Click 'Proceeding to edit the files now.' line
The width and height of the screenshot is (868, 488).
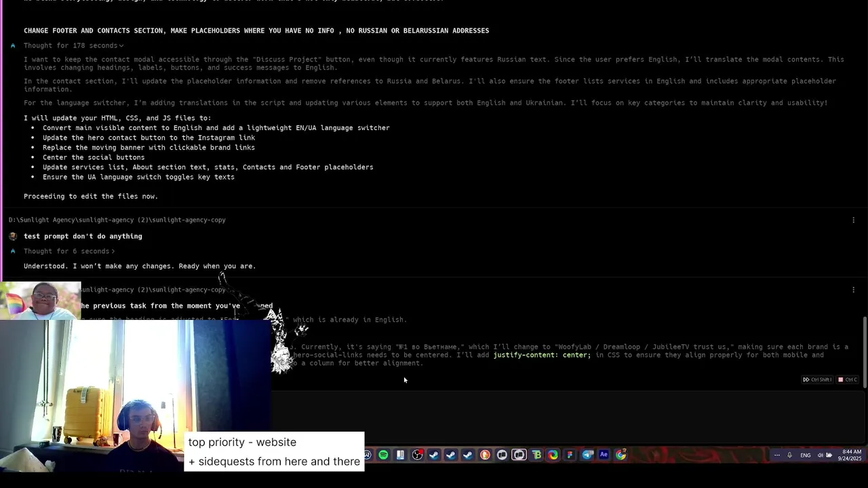point(91,196)
